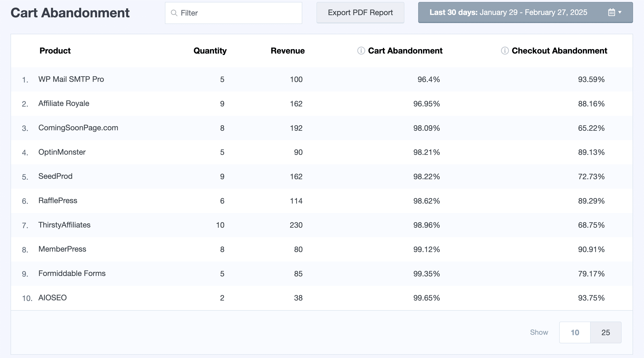Screen dimensions: 644x358
Task: Click the magnifier icon in Filter box
Action: [174, 13]
